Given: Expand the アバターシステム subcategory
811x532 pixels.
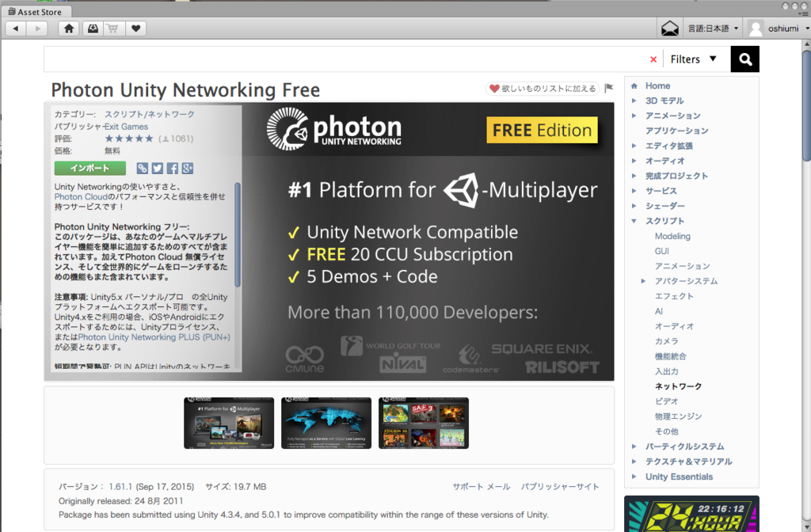Looking at the screenshot, I should 643,281.
